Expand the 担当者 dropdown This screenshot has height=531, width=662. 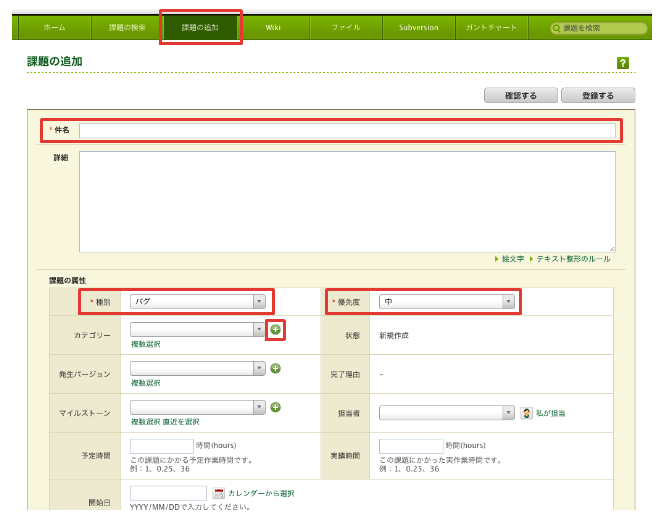[447, 413]
